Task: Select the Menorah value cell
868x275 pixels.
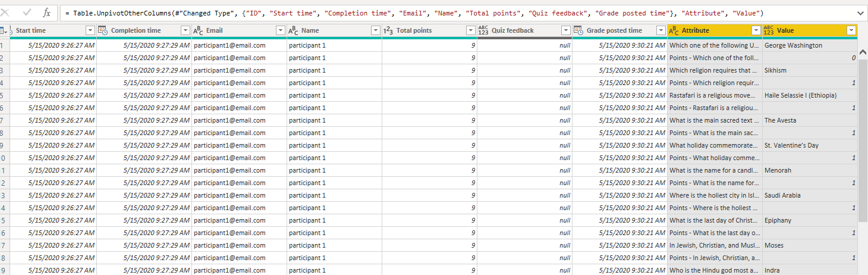Action: coord(810,170)
